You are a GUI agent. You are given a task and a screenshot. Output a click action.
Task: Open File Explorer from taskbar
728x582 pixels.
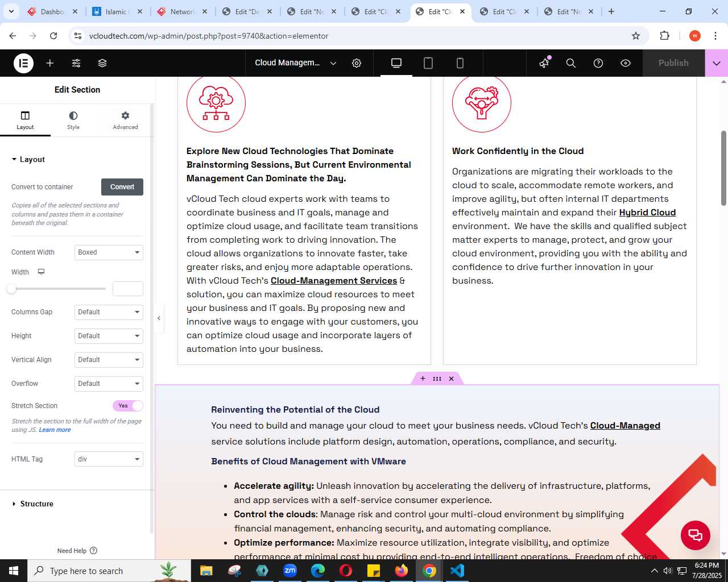(206, 571)
